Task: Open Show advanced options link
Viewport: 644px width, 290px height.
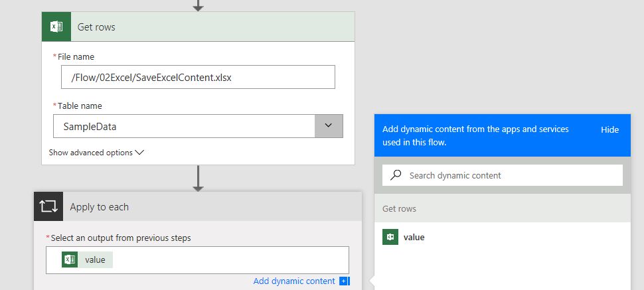Action: click(91, 153)
